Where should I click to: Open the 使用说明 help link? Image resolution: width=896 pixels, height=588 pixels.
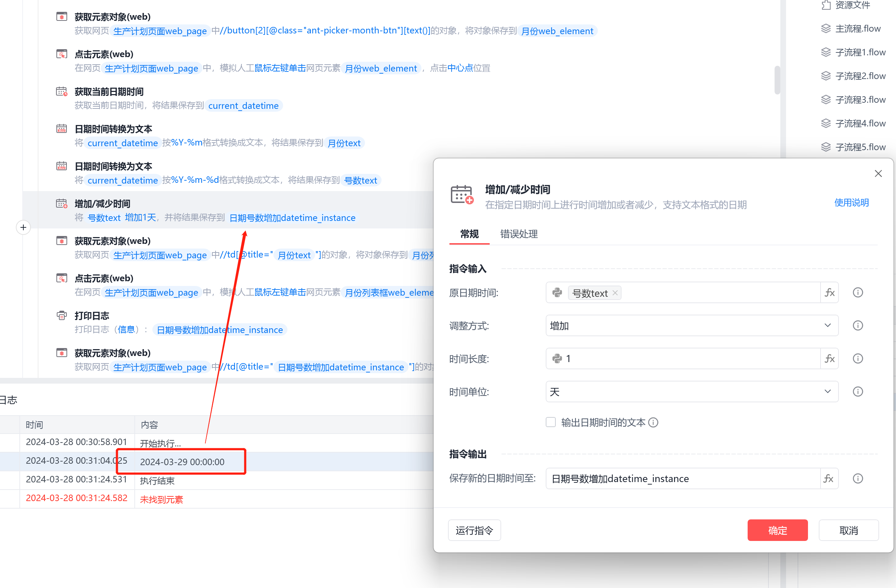[x=851, y=203]
